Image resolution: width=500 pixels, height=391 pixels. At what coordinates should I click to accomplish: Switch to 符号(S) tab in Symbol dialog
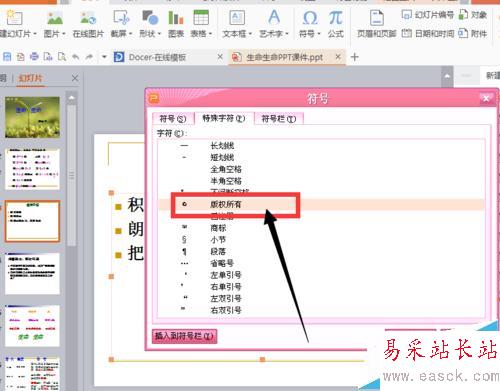pyautogui.click(x=172, y=118)
